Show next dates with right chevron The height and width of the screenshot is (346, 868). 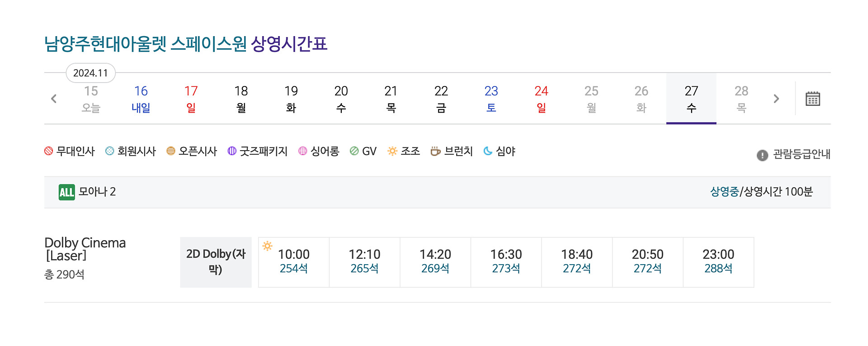[x=776, y=99]
